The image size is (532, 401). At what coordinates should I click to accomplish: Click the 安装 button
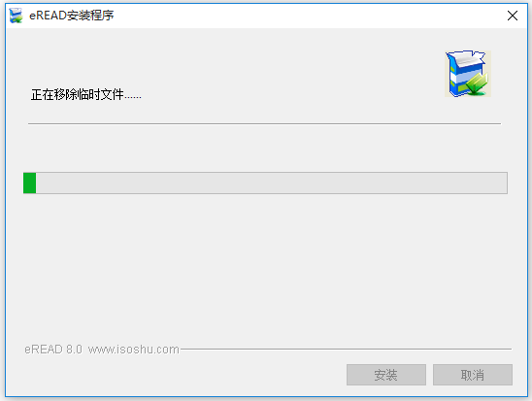(386, 375)
